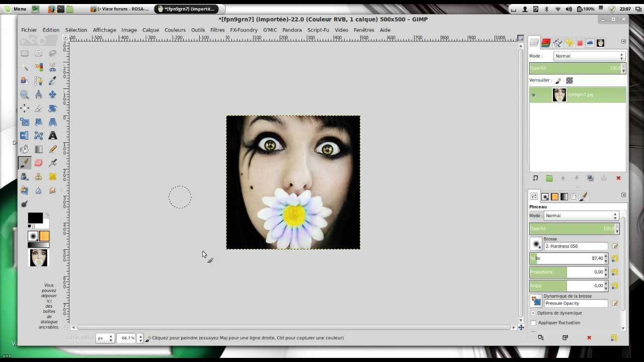Select the Select by Color tool
The image size is (644, 362).
click(38, 67)
